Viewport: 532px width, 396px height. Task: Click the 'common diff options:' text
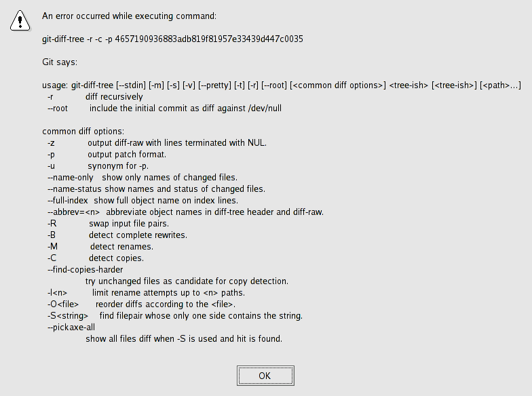pyautogui.click(x=83, y=132)
